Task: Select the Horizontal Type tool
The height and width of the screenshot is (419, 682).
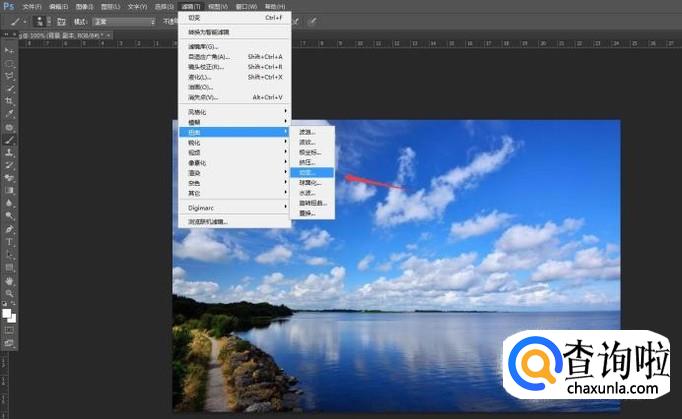Action: tap(9, 242)
